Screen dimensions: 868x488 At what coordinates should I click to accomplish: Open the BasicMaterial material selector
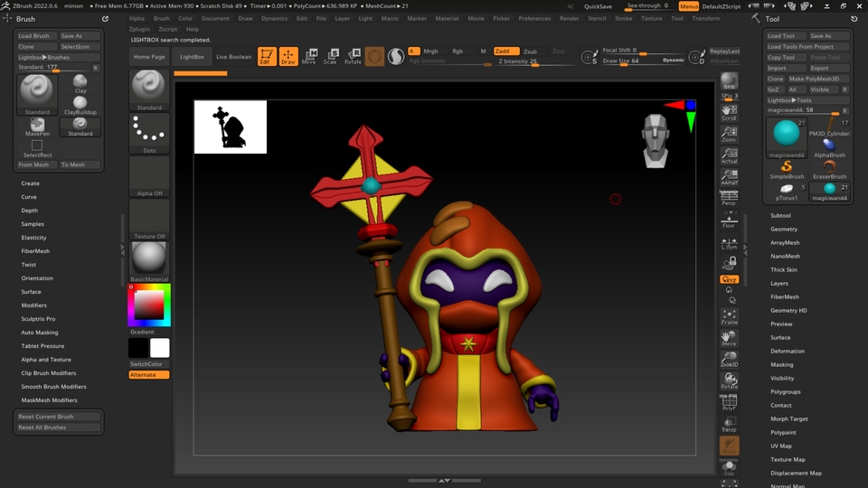pos(149,262)
